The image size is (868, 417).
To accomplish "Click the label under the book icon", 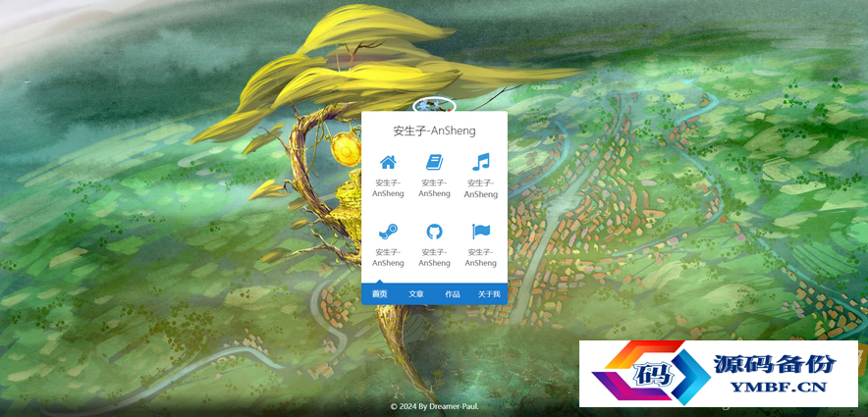I will 434,188.
